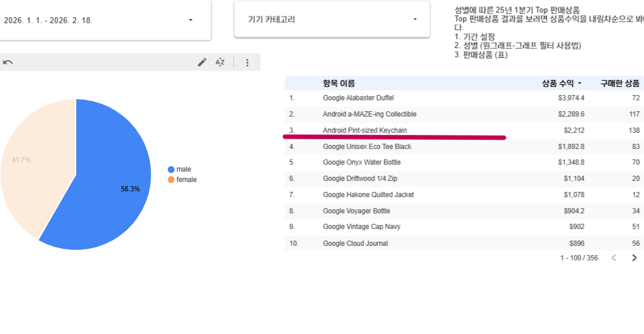Open the date range dropdown
This screenshot has width=644, height=334.
click(104, 20)
